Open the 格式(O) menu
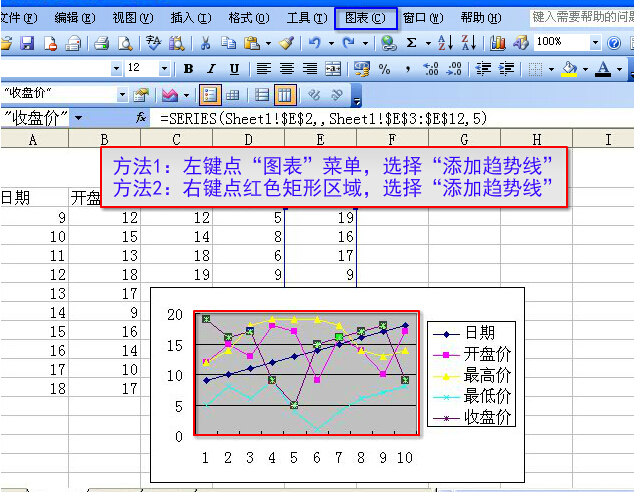The image size is (634, 492). pos(249,18)
